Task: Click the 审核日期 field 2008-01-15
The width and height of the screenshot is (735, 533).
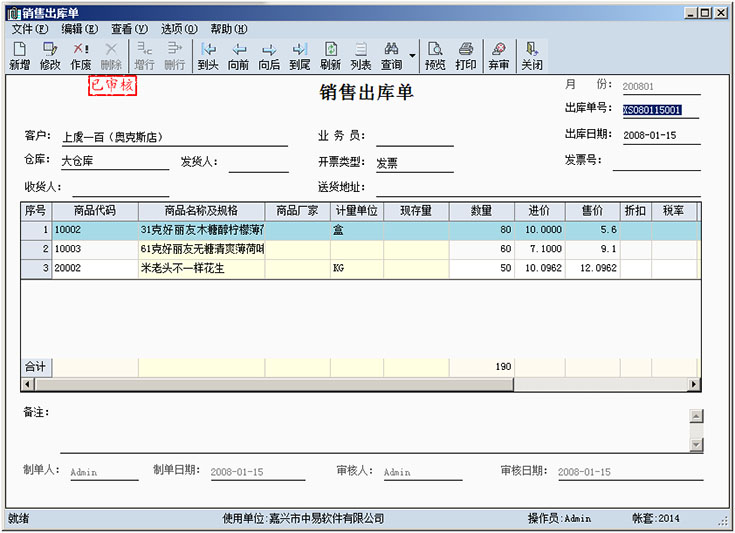Action: click(630, 473)
